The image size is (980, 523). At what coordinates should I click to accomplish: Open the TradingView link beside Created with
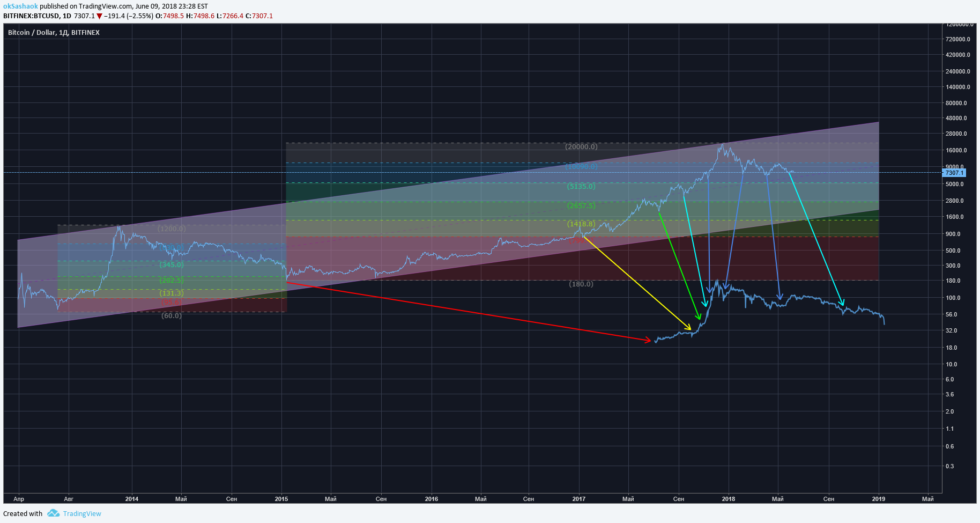[82, 514]
